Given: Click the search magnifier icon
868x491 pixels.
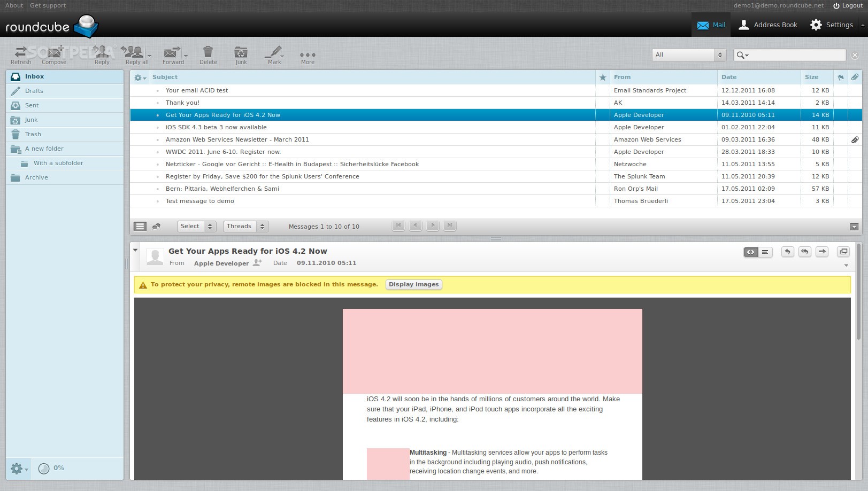Looking at the screenshot, I should point(741,55).
